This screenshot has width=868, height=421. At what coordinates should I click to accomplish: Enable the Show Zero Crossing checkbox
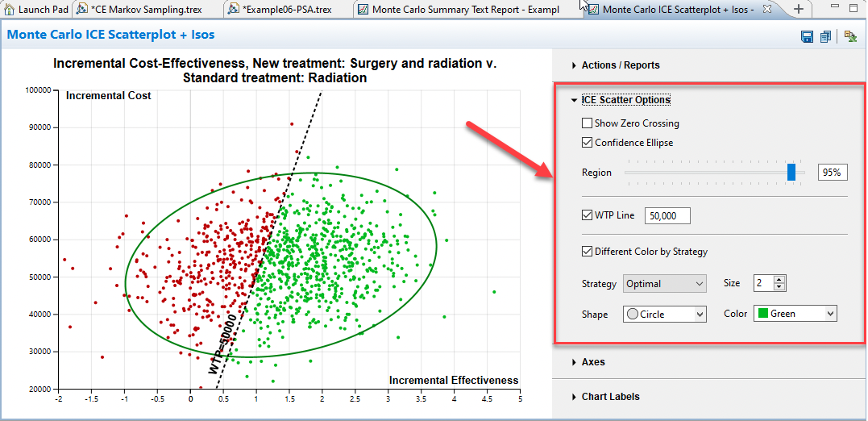pos(587,123)
